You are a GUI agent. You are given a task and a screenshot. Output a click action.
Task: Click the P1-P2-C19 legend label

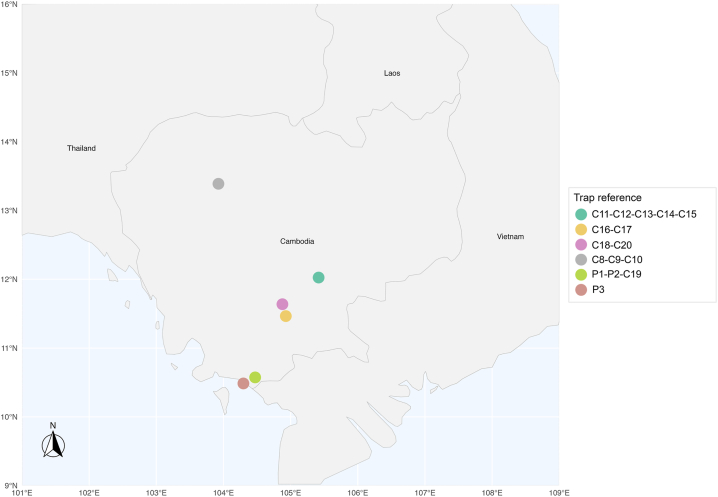coord(616,274)
